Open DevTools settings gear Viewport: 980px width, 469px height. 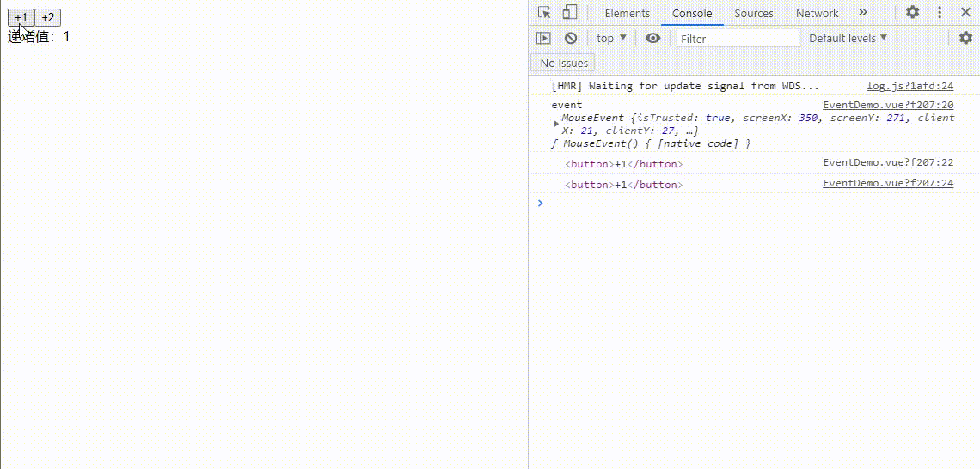click(912, 13)
